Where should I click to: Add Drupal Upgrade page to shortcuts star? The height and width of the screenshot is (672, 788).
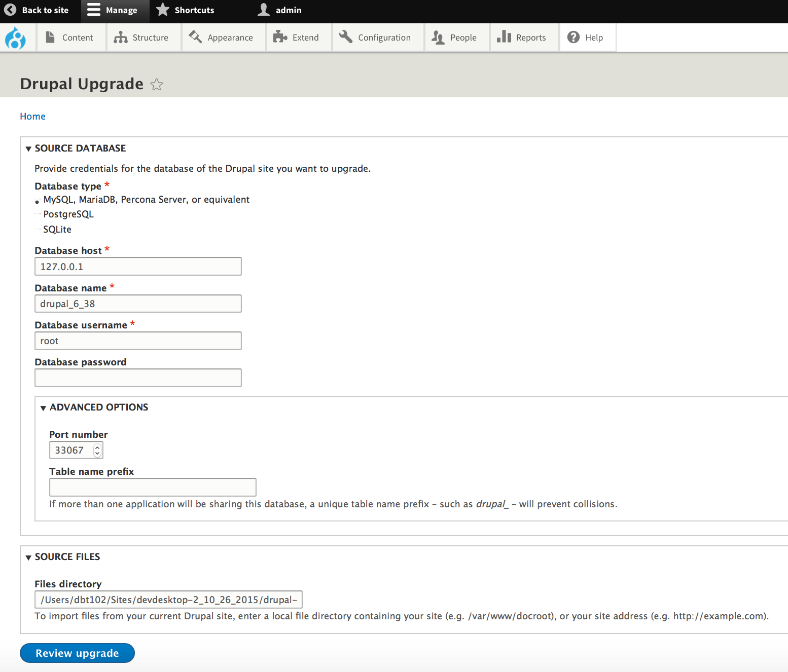click(157, 85)
